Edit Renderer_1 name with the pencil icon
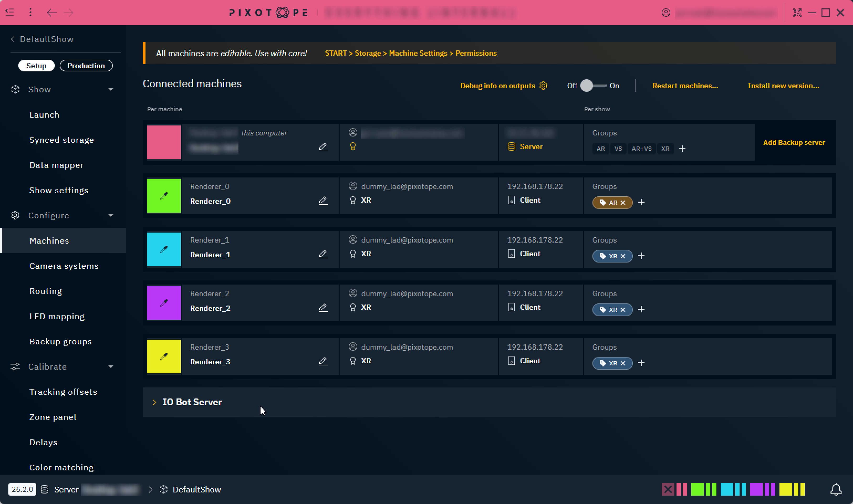 coord(323,254)
